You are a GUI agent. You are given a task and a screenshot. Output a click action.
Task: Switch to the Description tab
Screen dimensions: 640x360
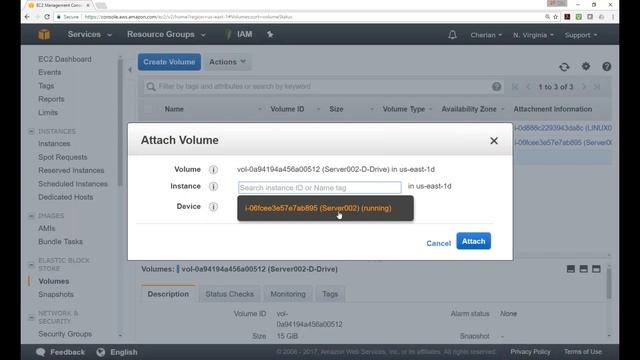[x=168, y=294]
